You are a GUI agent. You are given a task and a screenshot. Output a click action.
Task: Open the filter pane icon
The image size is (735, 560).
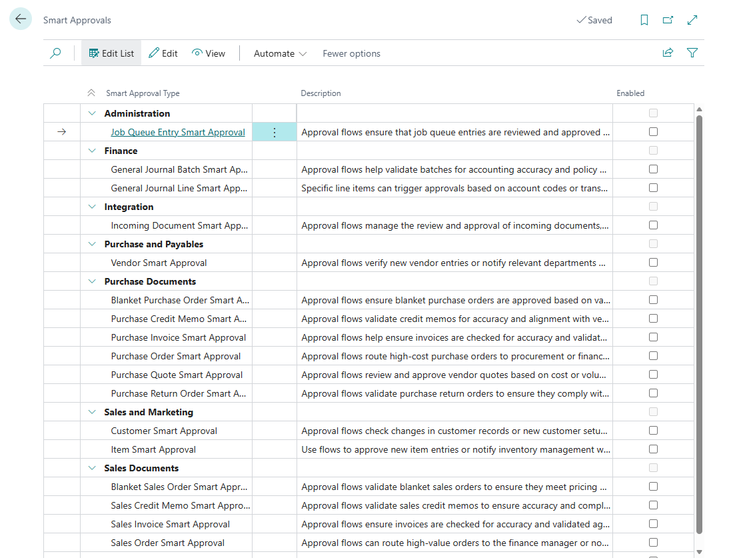tap(692, 52)
